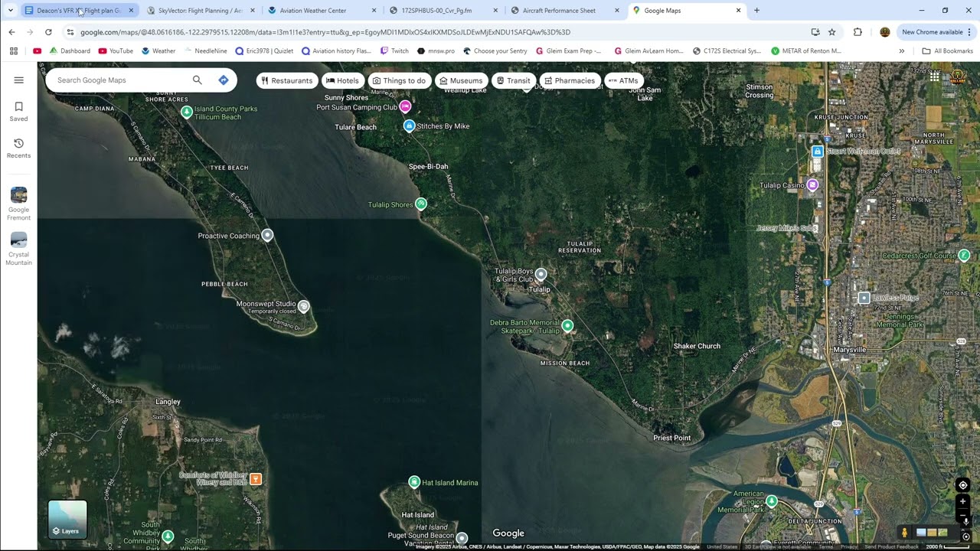The width and height of the screenshot is (980, 551).
Task: Select the Transit chip
Action: point(513,80)
